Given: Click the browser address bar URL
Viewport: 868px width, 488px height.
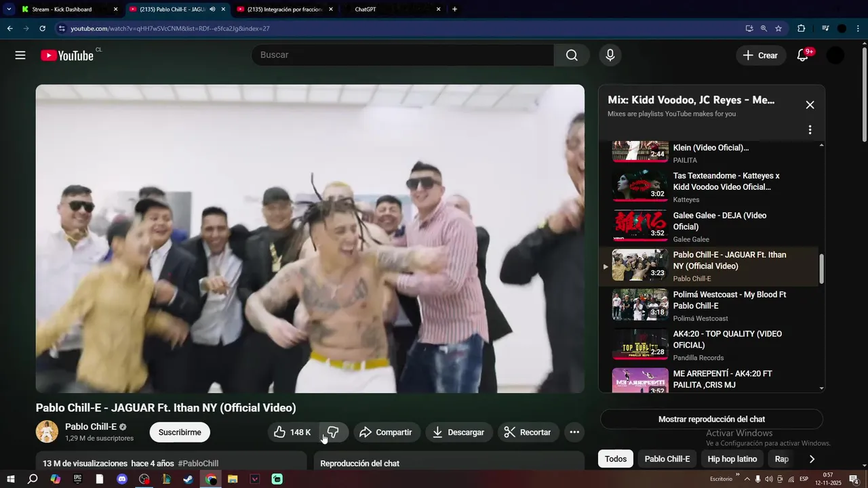Looking at the screenshot, I should [x=170, y=28].
